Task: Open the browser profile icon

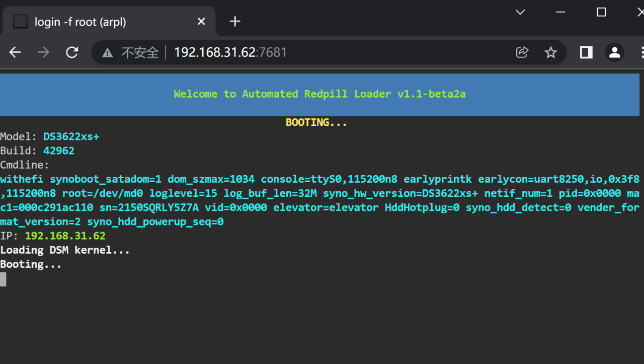Action: point(614,52)
